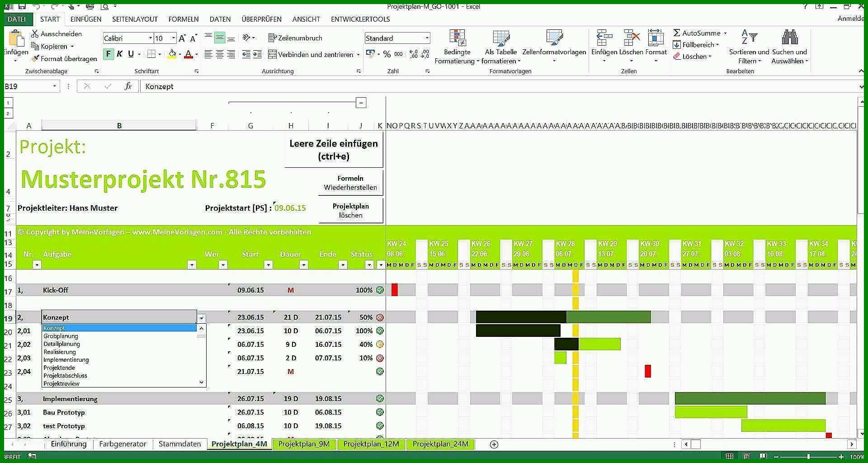Select column B header

click(x=119, y=126)
